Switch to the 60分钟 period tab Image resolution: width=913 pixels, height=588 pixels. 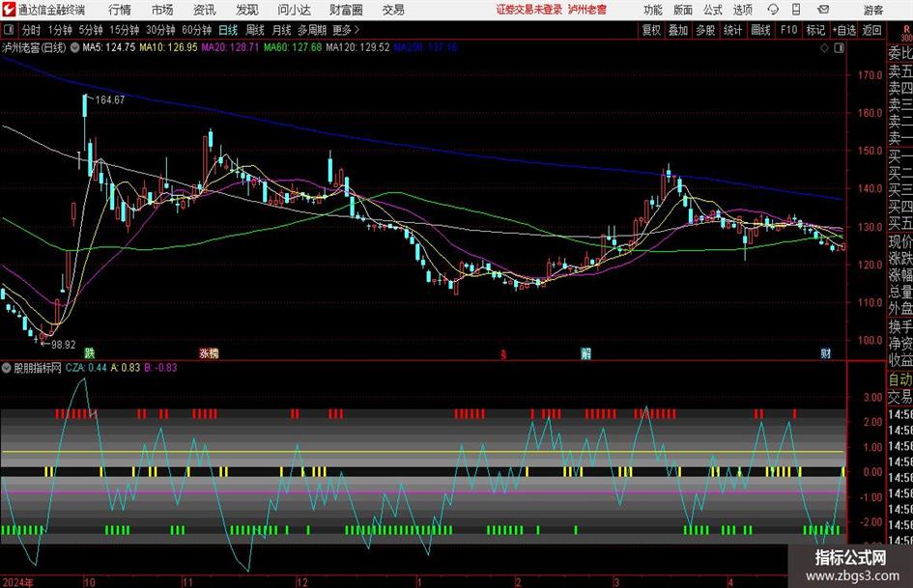196,30
